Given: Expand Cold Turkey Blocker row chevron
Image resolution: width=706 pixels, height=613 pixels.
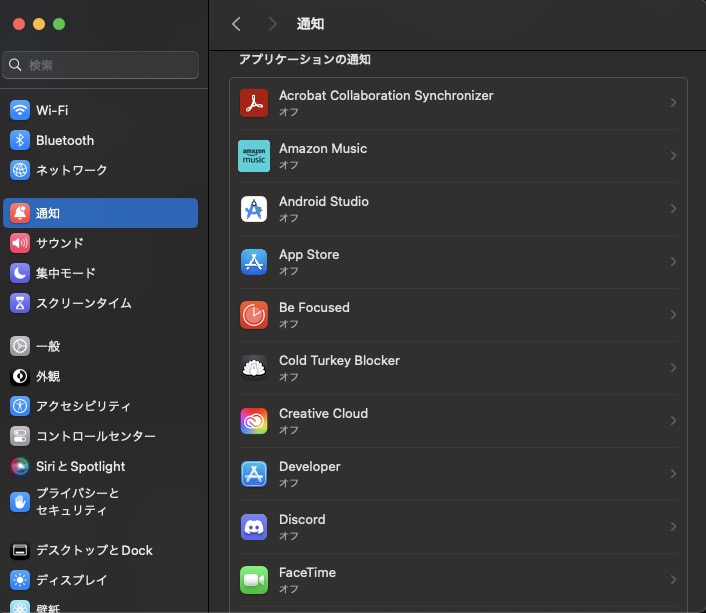Looking at the screenshot, I should click(x=673, y=368).
